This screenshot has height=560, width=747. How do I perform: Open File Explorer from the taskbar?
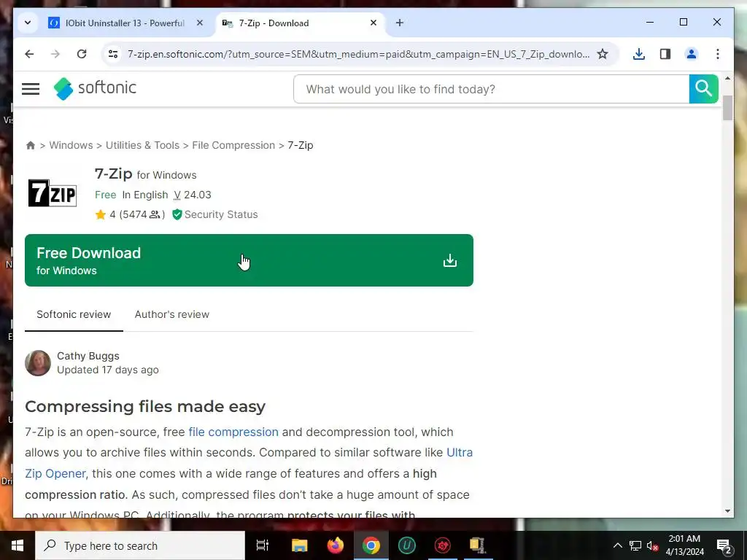[300, 545]
